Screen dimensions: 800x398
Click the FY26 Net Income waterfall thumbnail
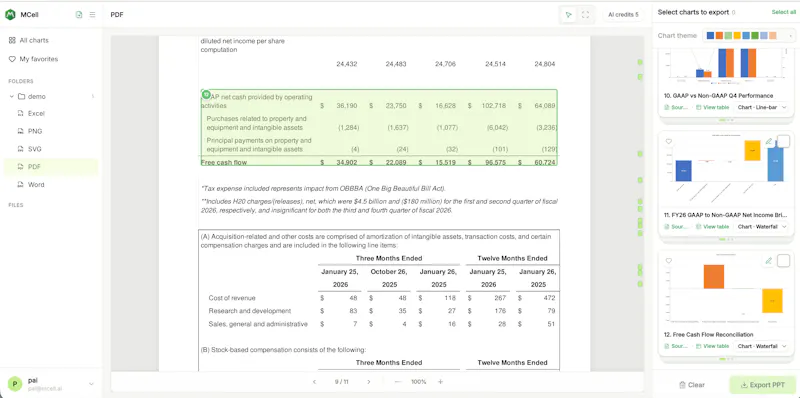[x=727, y=169]
